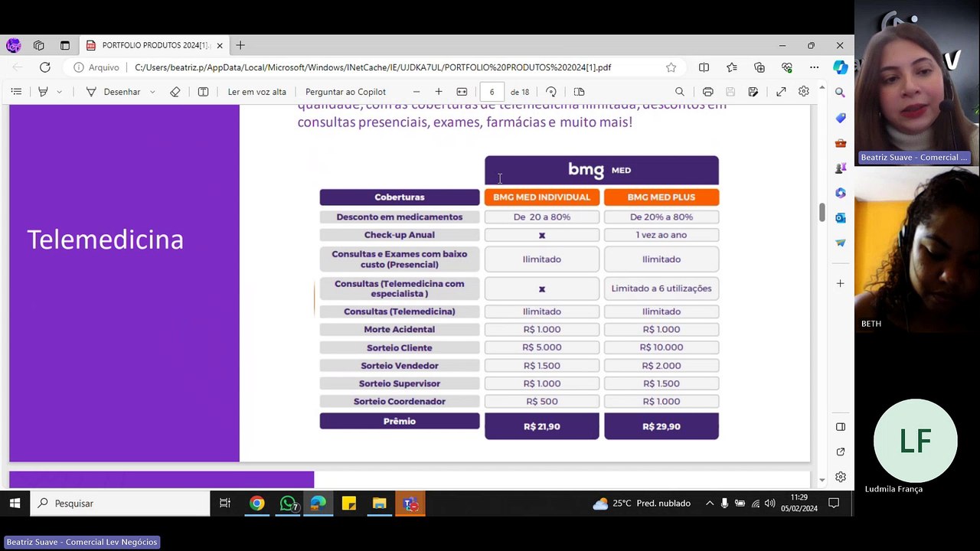Select the PORTFOLIO PRODUTOS 2024 tab
Image resolution: width=980 pixels, height=551 pixels.
tap(153, 45)
